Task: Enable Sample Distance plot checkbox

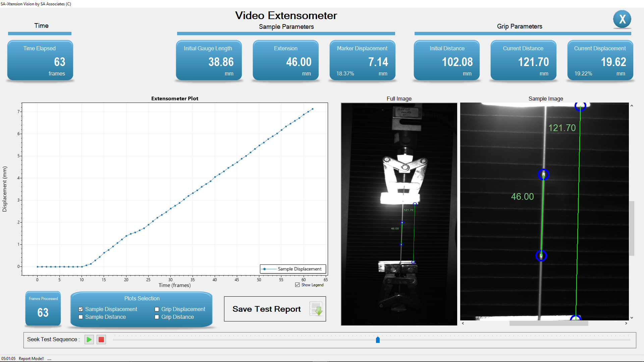Action: click(81, 317)
